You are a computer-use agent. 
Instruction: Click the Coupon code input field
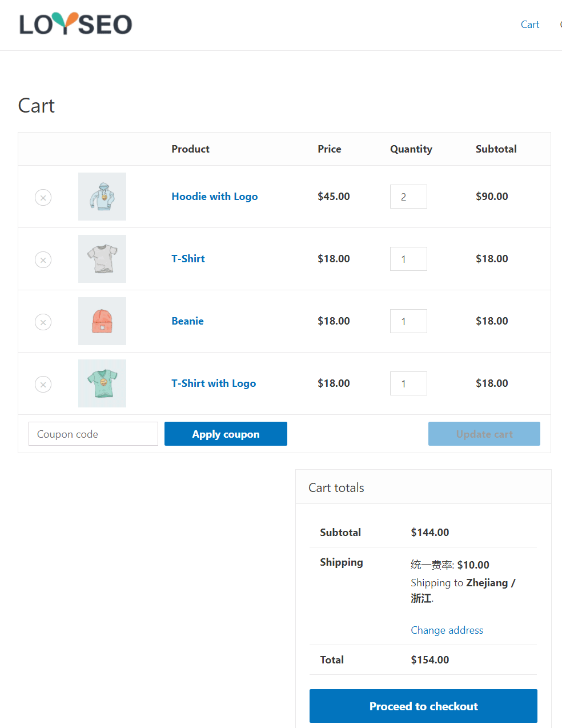coord(93,434)
